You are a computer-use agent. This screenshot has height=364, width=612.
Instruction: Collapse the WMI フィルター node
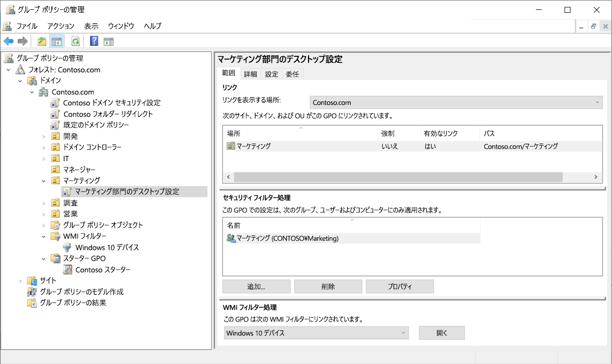44,236
